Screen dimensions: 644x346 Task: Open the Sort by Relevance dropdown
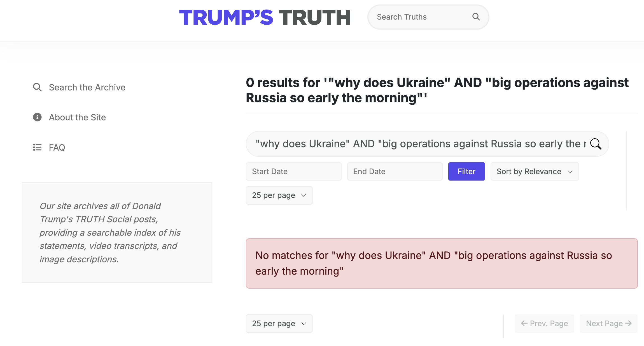point(535,171)
